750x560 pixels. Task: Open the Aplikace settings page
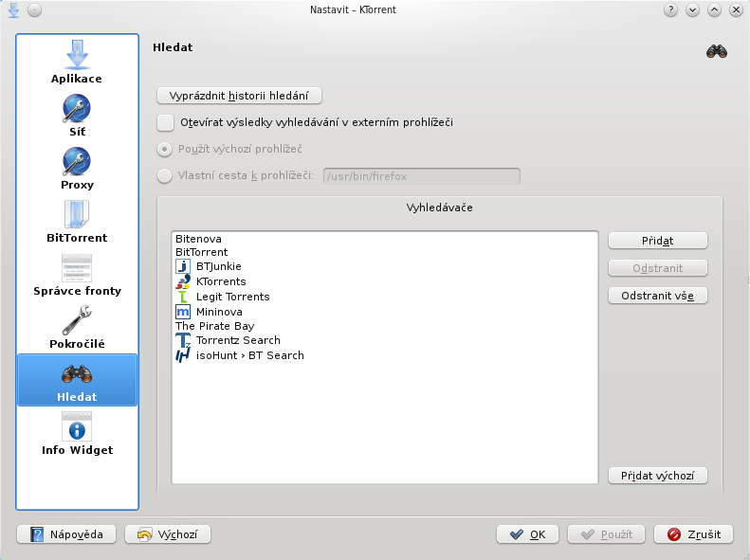coord(77,63)
